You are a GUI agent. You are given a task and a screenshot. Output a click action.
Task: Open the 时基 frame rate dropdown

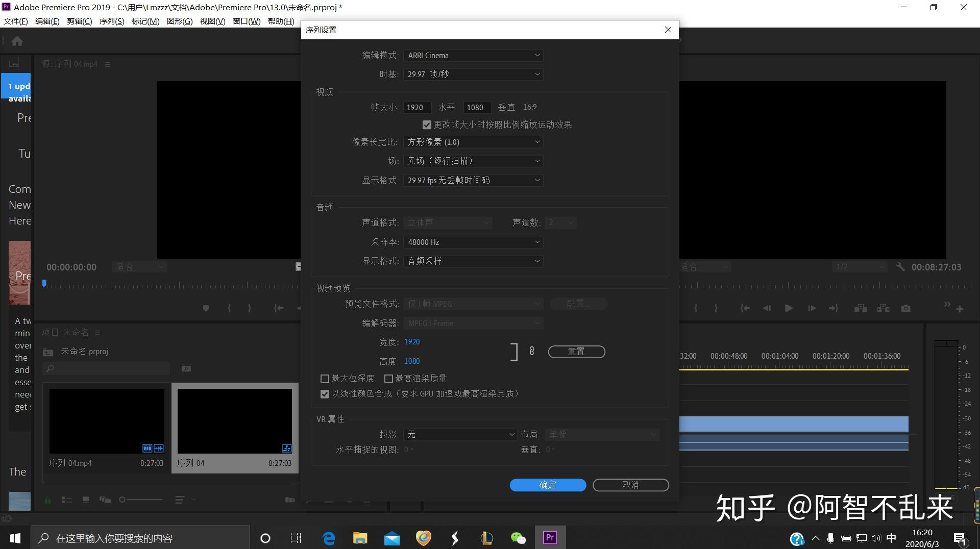473,74
